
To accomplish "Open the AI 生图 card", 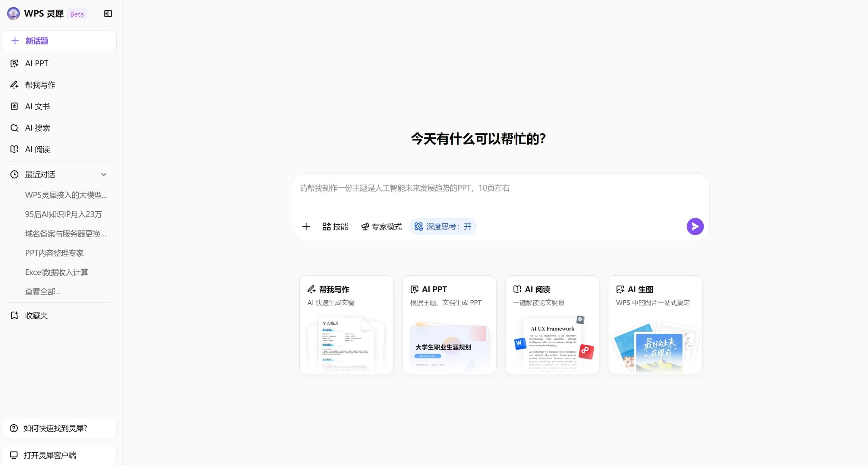I will coord(655,324).
